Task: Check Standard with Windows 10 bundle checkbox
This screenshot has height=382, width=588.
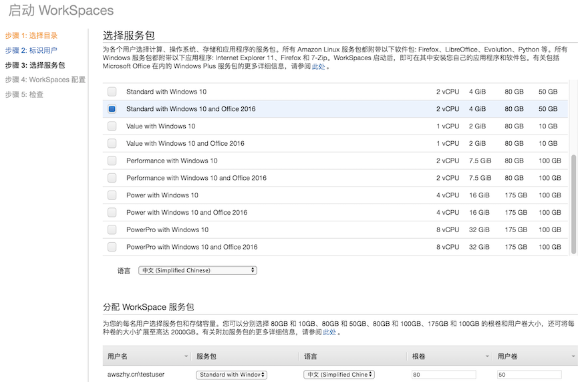Action: click(112, 92)
